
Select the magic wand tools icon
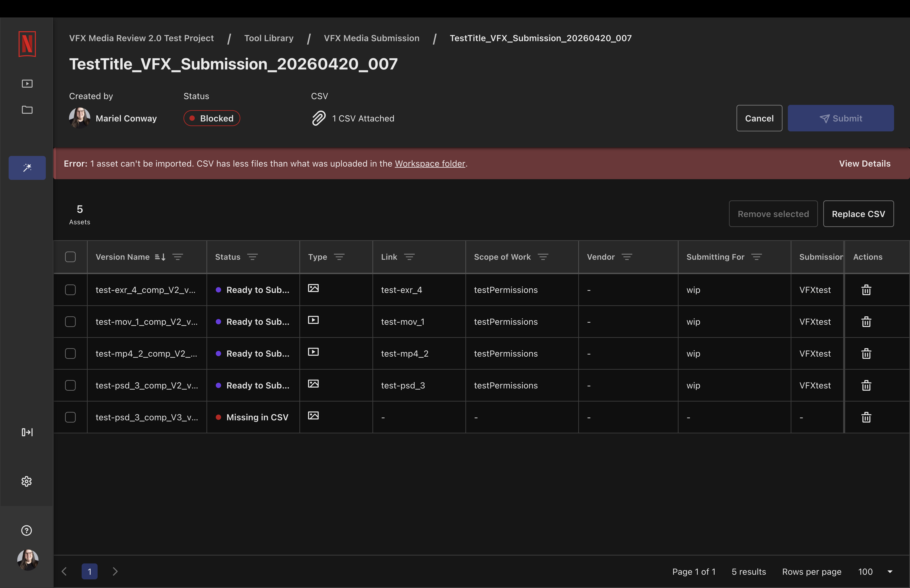(27, 168)
